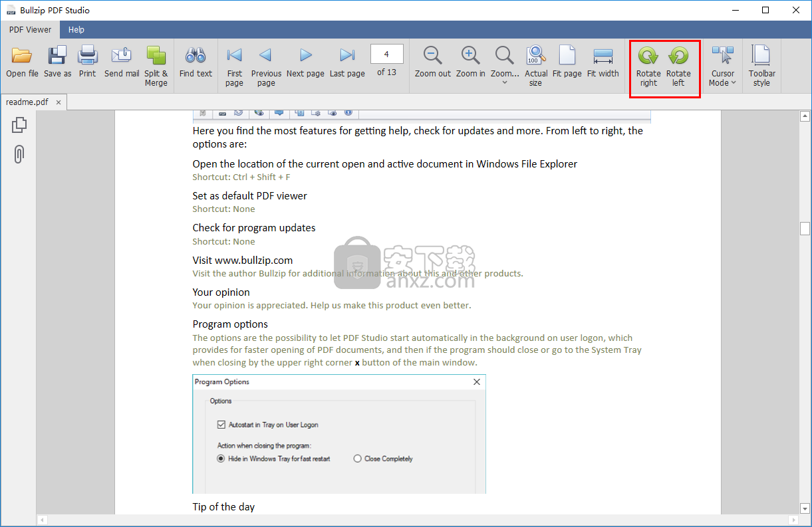Click the 'of 13' page count text
The width and height of the screenshot is (812, 527).
pos(386,72)
